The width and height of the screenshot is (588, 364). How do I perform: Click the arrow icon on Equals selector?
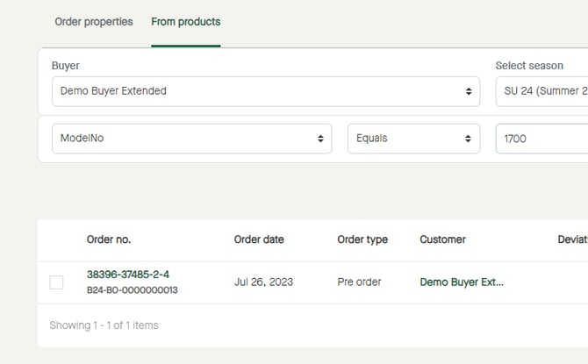click(469, 139)
